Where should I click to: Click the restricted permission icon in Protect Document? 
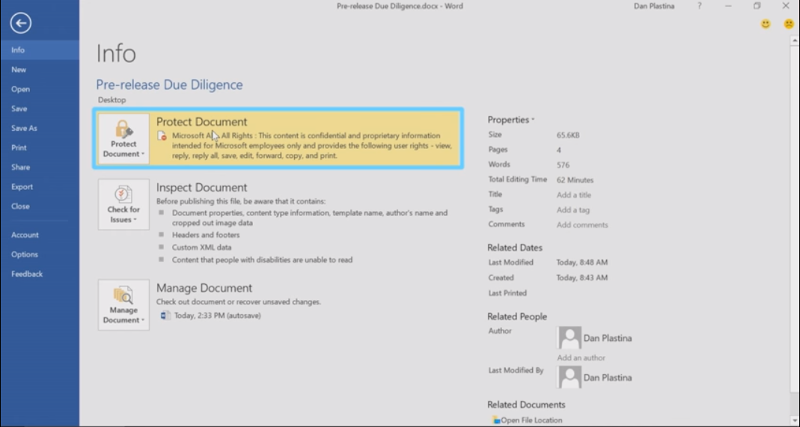pos(162,136)
